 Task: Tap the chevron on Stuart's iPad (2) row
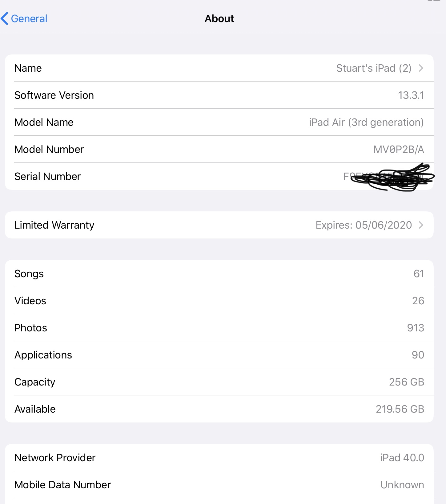pos(421,68)
